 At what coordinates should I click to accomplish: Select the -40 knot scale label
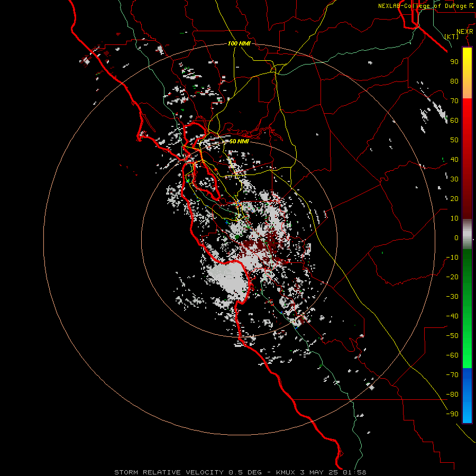452,316
